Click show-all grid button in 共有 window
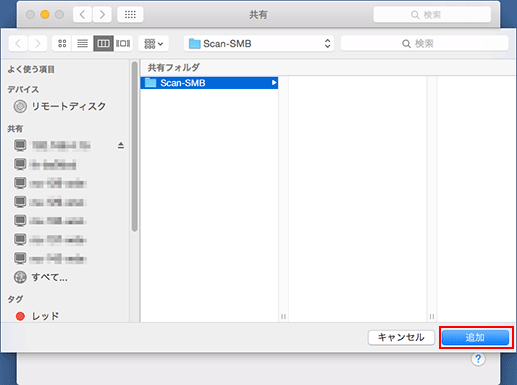517x385 pixels. [130, 14]
